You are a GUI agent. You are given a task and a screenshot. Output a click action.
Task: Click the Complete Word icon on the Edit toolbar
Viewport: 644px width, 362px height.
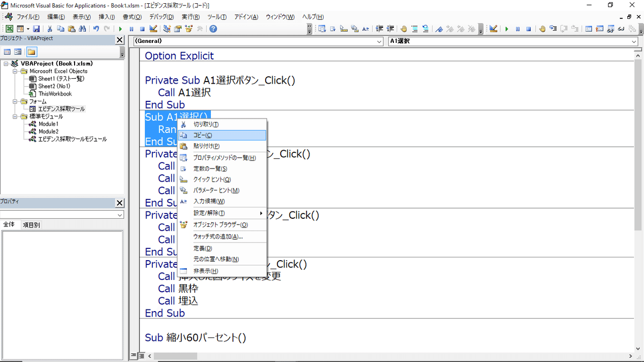(x=365, y=28)
